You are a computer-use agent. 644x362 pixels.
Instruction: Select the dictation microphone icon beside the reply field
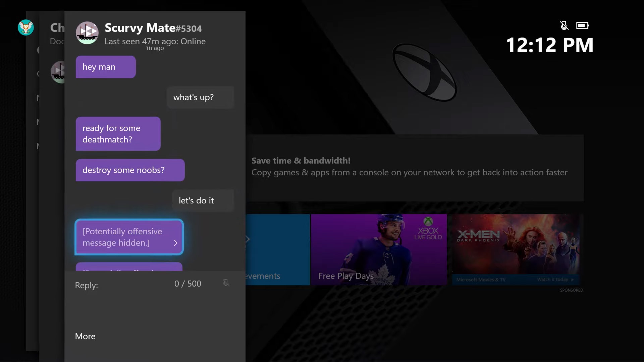pyautogui.click(x=226, y=283)
